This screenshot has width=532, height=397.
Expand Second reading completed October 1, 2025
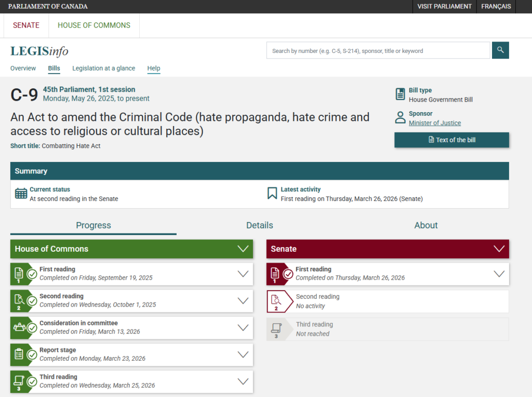(243, 300)
